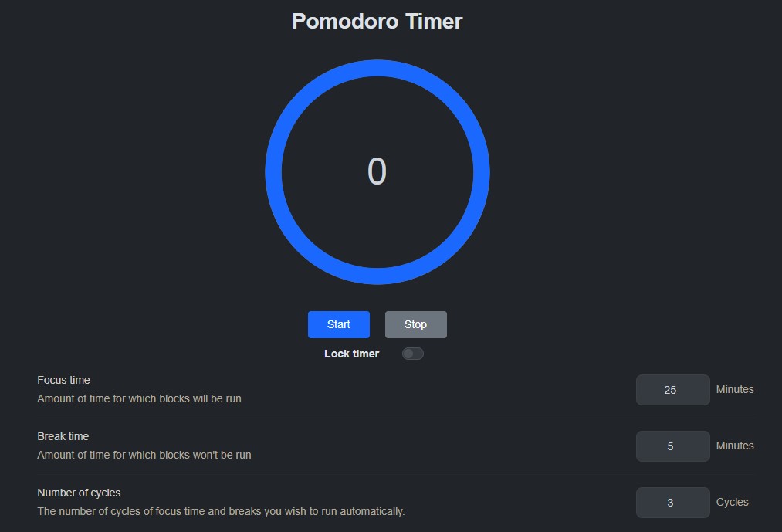This screenshot has height=532, width=782.
Task: Click the Pomodoro Timer heading
Action: tap(377, 21)
